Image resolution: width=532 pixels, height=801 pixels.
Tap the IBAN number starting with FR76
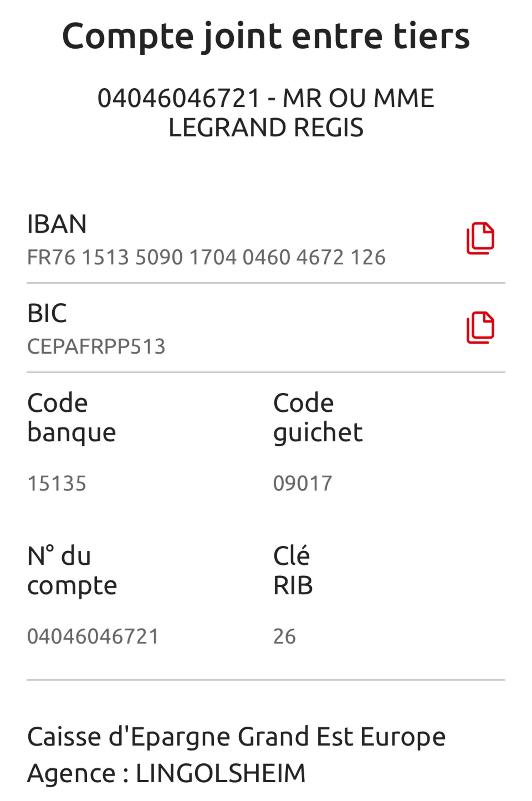(x=206, y=257)
